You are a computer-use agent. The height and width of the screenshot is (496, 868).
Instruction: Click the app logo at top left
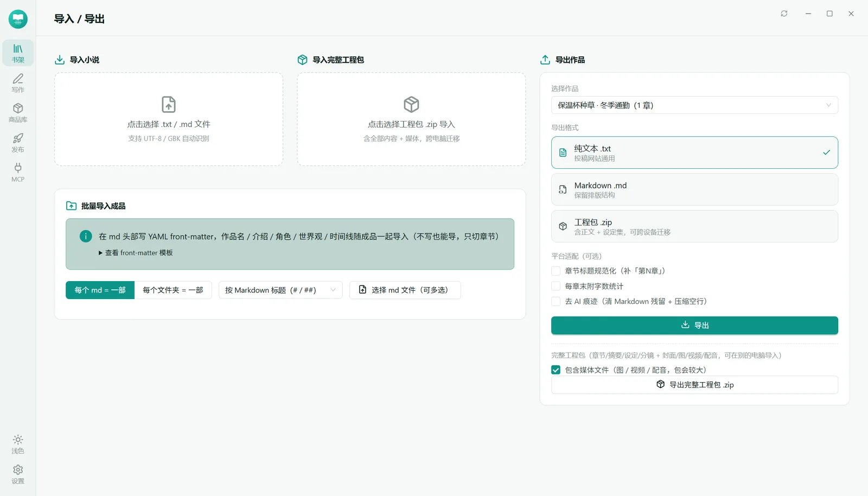(x=18, y=19)
